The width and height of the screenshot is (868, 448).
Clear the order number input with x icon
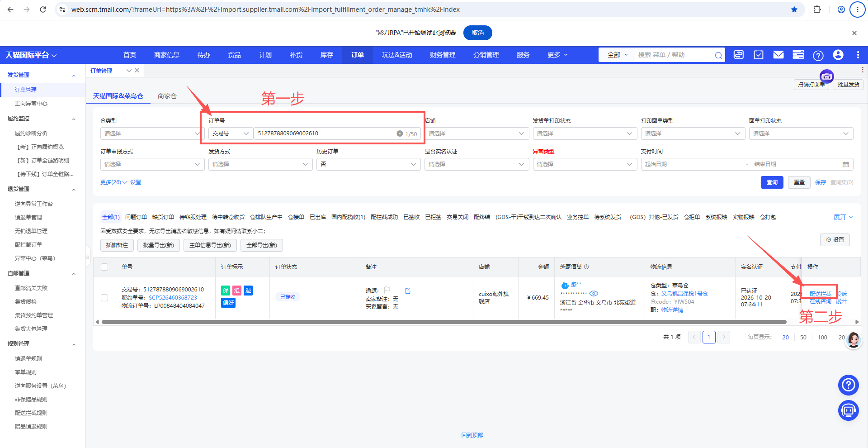coord(400,133)
